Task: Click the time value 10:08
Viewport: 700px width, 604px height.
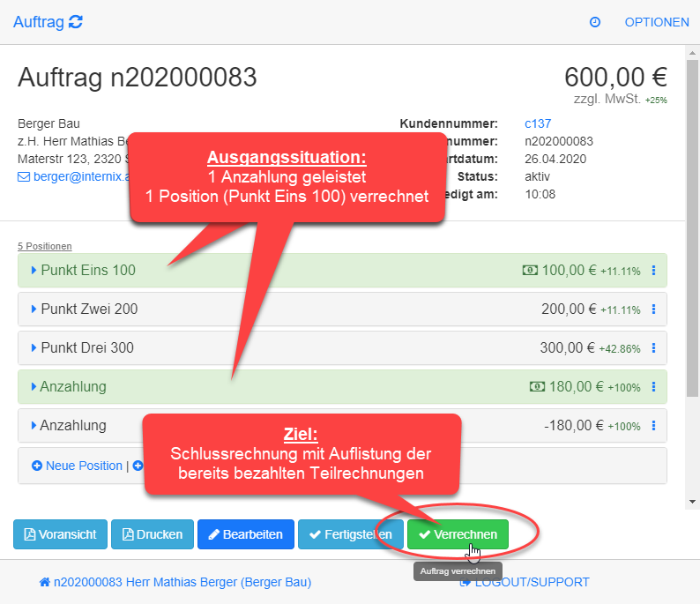Action: coord(540,195)
